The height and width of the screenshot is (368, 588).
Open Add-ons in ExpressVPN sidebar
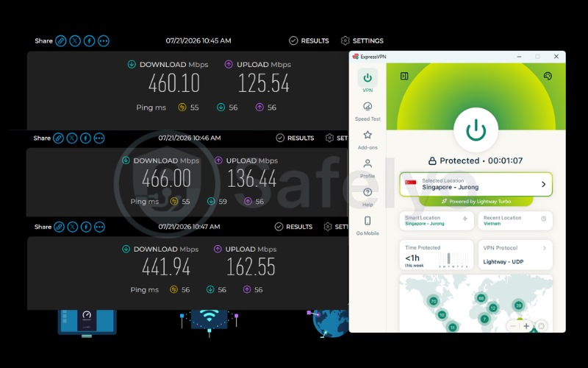point(367,140)
